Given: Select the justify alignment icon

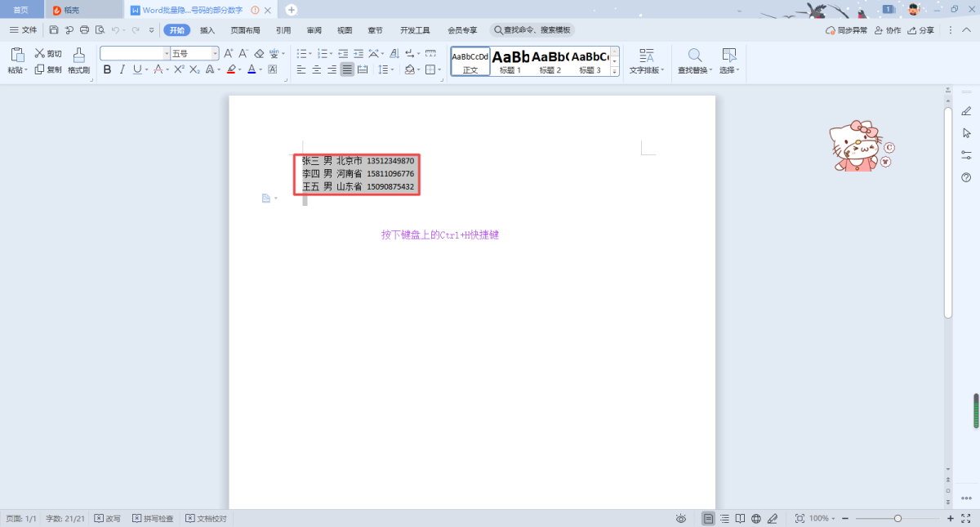Looking at the screenshot, I should click(x=348, y=70).
